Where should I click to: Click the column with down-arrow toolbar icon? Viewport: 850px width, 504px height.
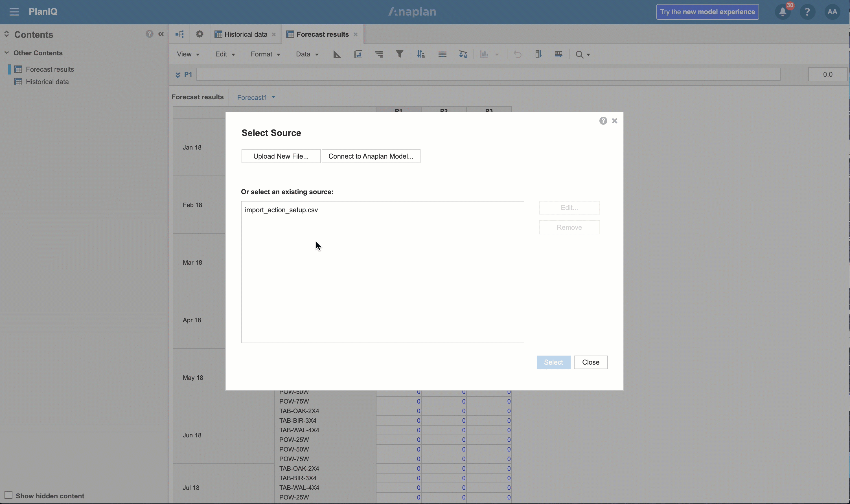[538, 54]
